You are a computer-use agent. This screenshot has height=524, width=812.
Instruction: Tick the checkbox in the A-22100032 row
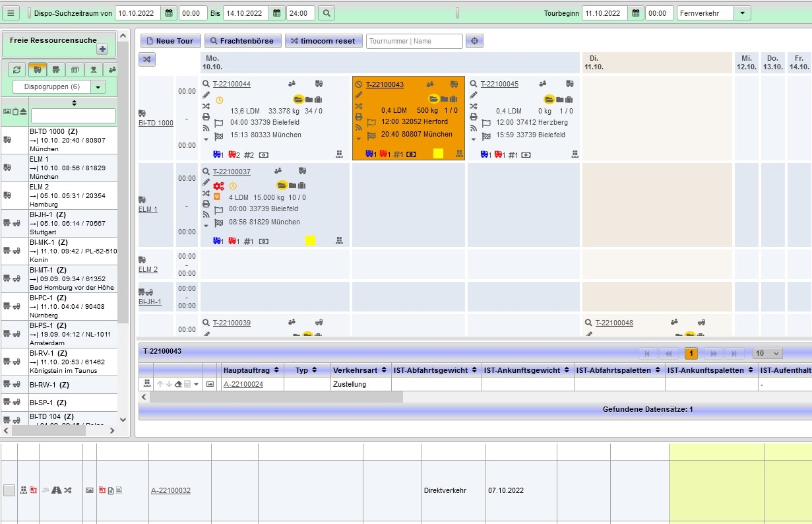pyautogui.click(x=9, y=490)
